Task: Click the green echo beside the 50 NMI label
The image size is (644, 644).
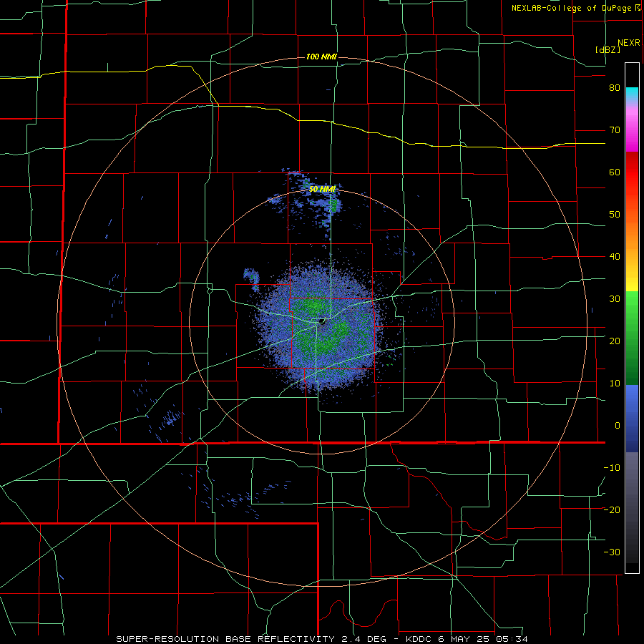Action: pyautogui.click(x=334, y=205)
